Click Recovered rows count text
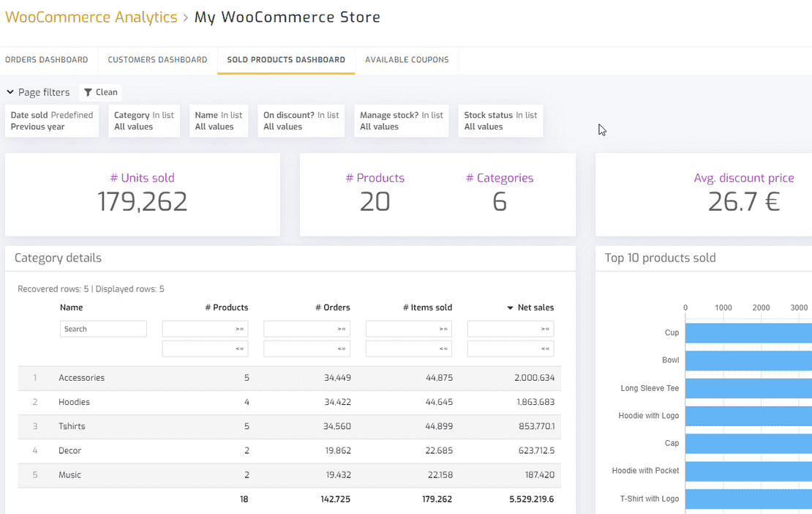The height and width of the screenshot is (514, 812). pyautogui.click(x=53, y=289)
